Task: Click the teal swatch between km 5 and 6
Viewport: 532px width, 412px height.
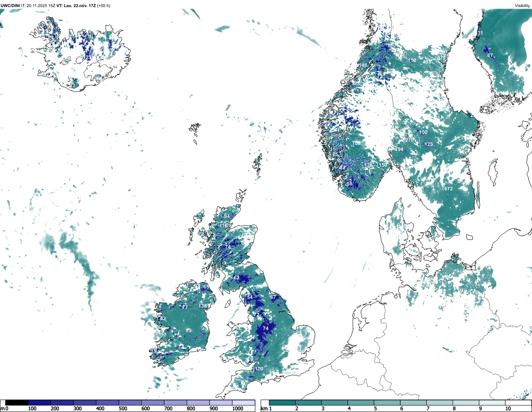Action: [387, 402]
